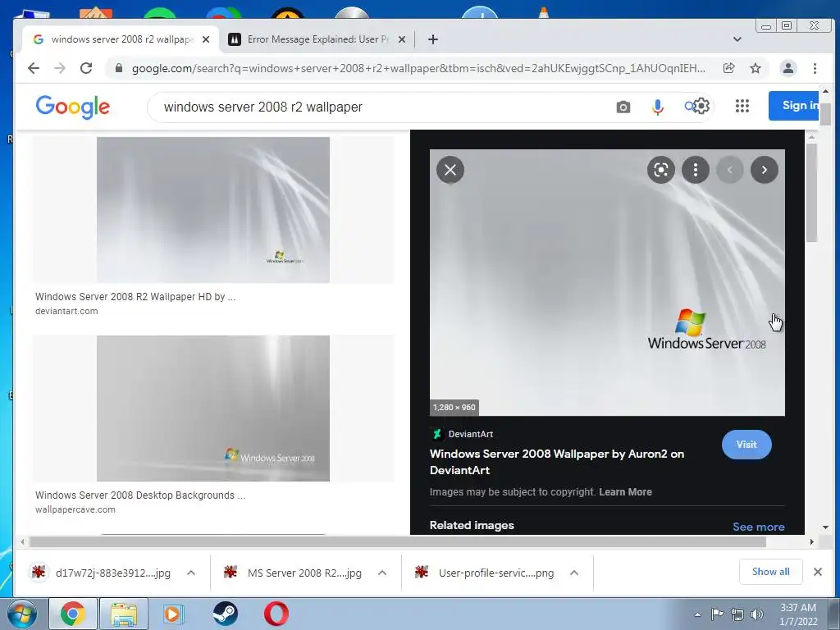
Task: Expand options for User-profile-servic download
Action: pyautogui.click(x=573, y=573)
